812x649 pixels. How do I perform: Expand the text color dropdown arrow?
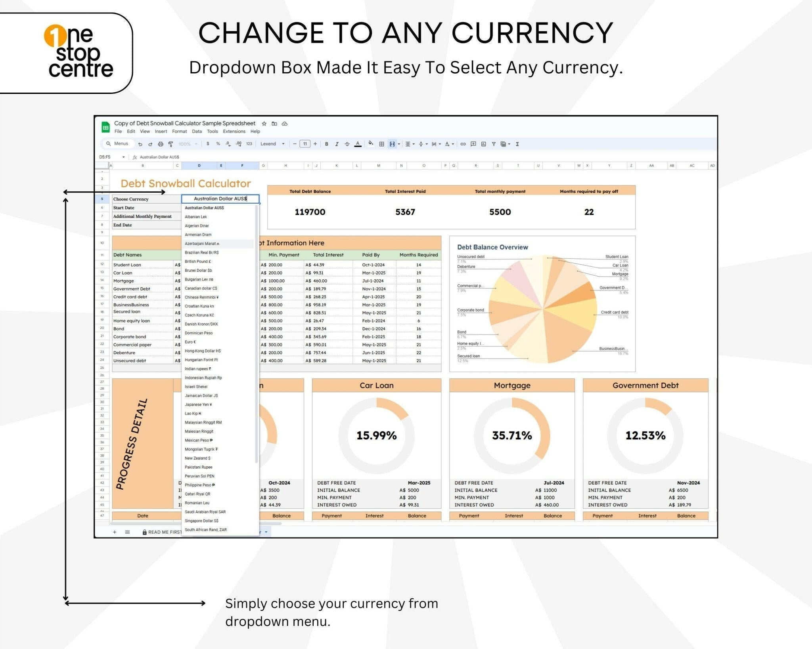click(x=453, y=144)
